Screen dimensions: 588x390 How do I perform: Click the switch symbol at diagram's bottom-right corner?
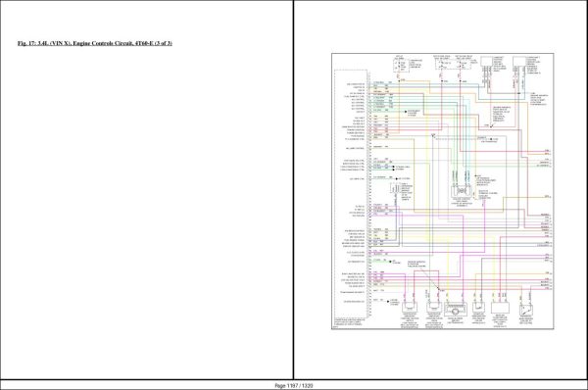[525, 310]
